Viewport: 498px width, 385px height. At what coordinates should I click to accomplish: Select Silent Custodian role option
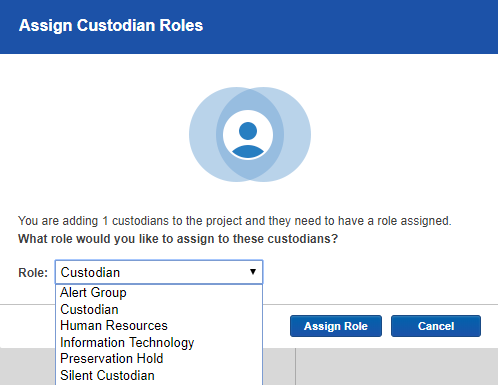159,375
